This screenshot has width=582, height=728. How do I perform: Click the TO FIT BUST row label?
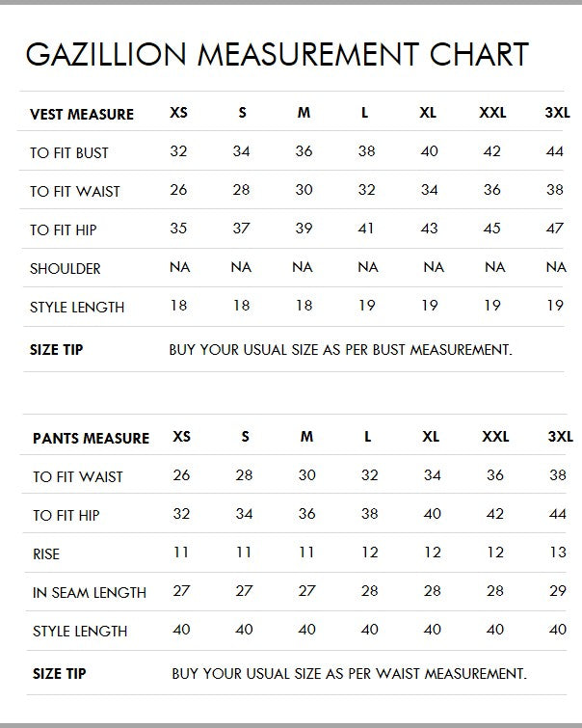coord(69,152)
